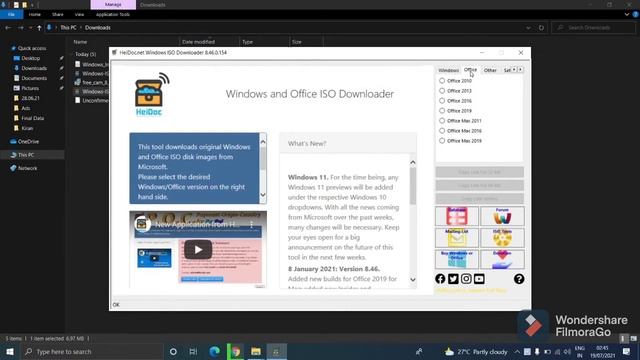Select Office 2013 radio button
640x360 pixels.
click(442, 91)
